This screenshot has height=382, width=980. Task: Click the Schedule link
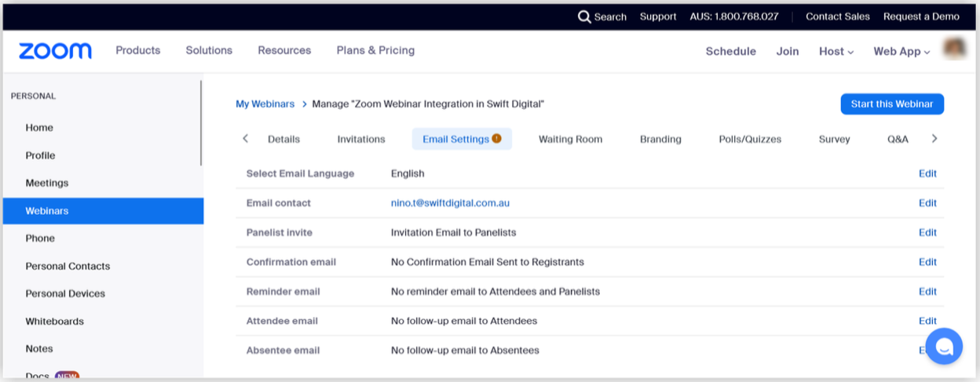point(731,51)
